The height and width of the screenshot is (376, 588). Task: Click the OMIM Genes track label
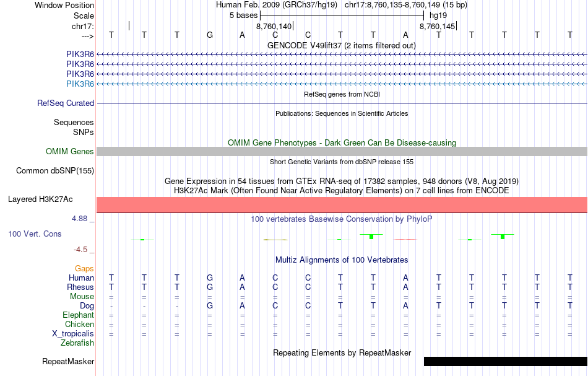69,151
